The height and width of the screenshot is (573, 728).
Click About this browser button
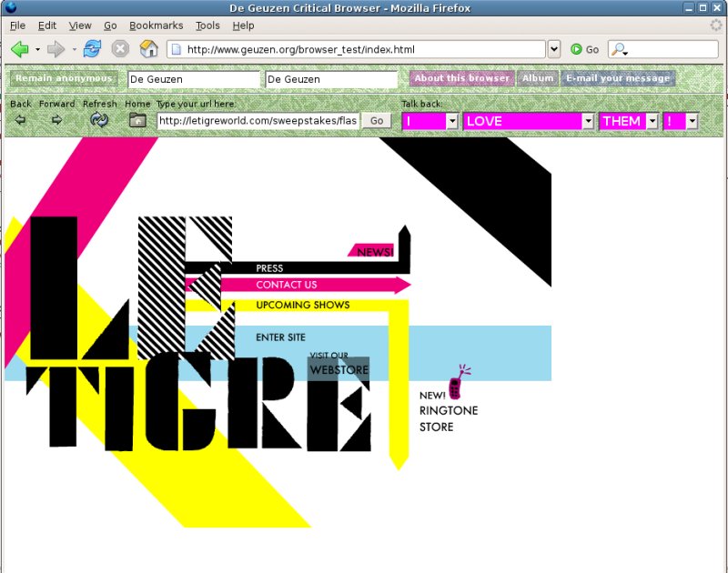[x=462, y=78]
